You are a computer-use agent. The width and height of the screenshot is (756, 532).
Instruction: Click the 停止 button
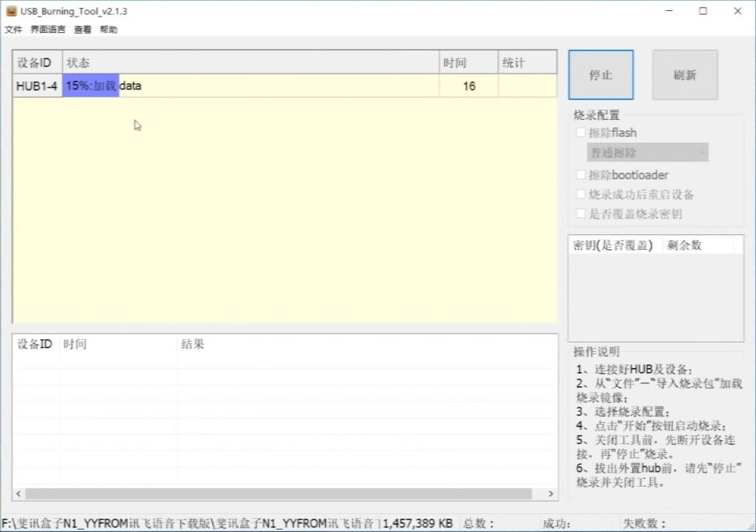[x=600, y=75]
